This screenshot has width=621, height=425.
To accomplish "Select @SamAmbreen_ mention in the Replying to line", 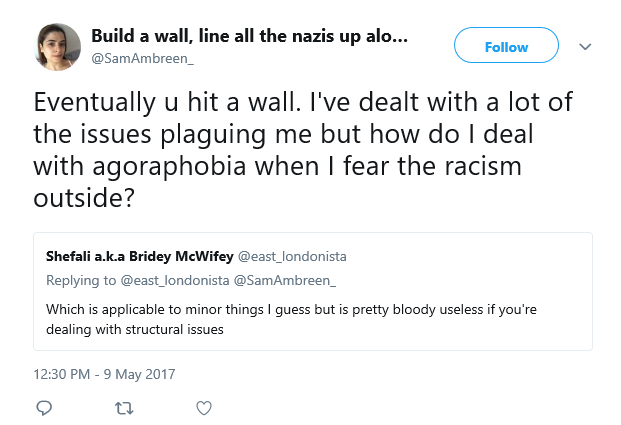I will pyautogui.click(x=285, y=280).
